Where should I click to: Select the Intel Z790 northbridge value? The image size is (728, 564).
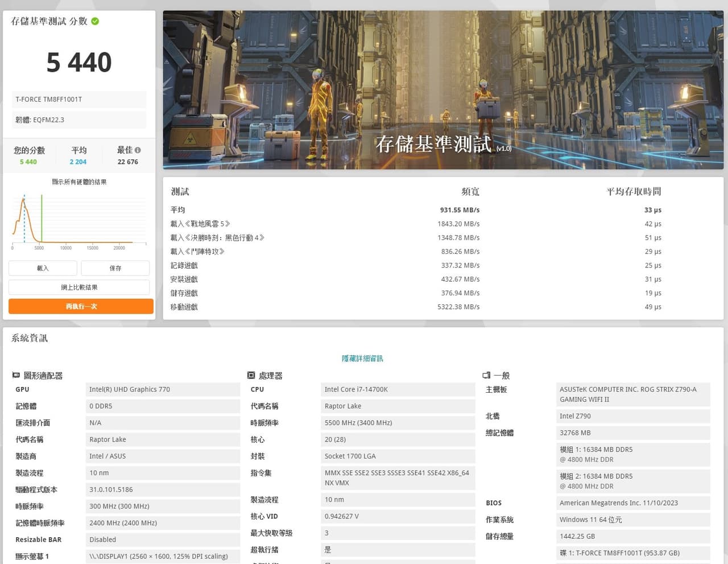tap(633, 416)
